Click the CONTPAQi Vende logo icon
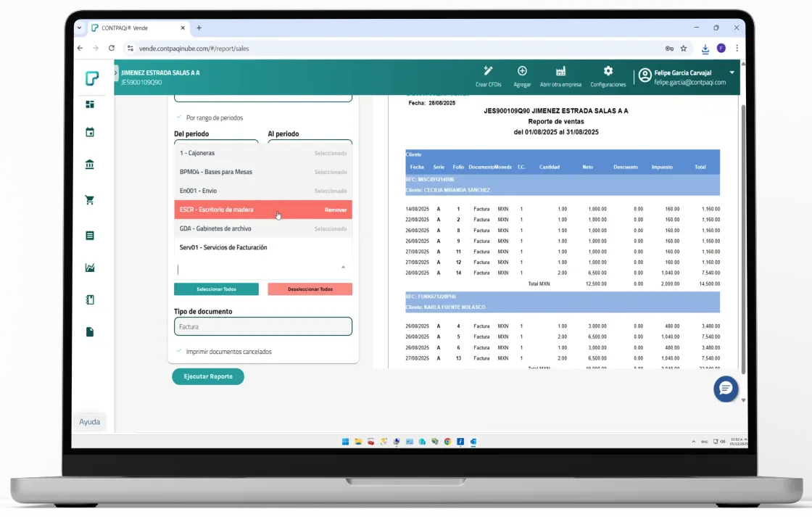Screen dimensions: 812x517 click(91, 78)
